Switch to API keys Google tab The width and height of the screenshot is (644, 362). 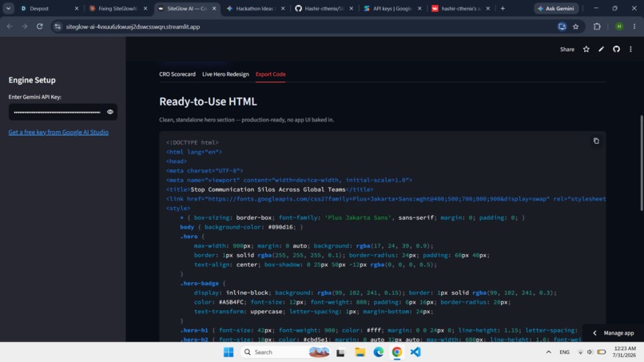pyautogui.click(x=392, y=8)
